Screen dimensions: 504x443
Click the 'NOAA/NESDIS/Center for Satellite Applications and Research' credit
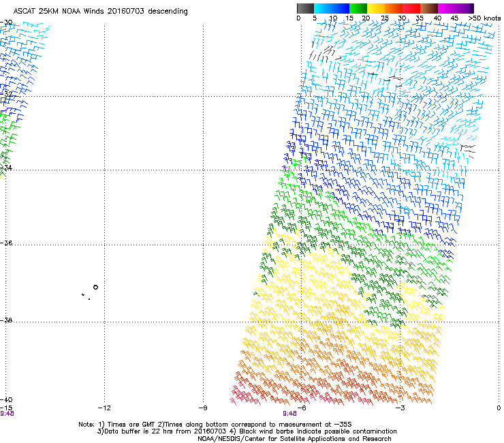pos(294,439)
